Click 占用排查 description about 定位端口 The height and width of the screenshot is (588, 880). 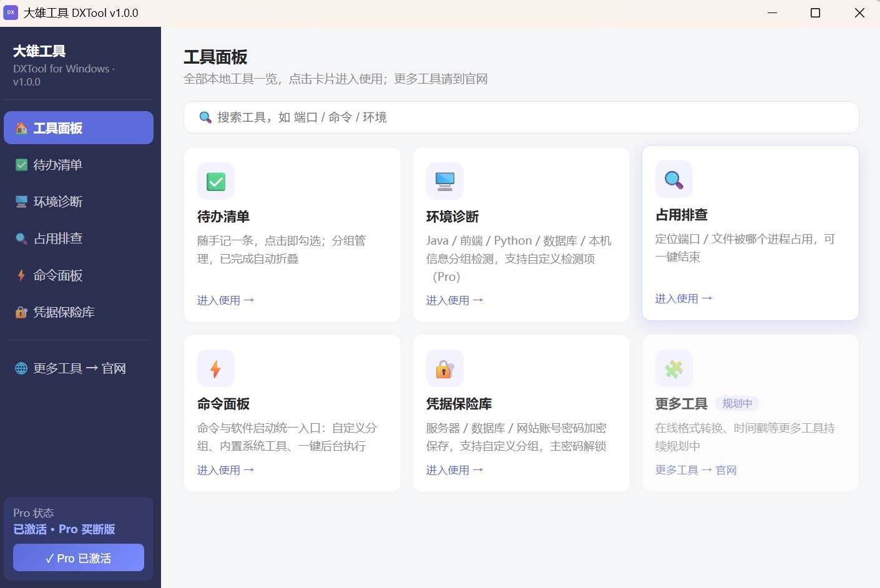745,248
